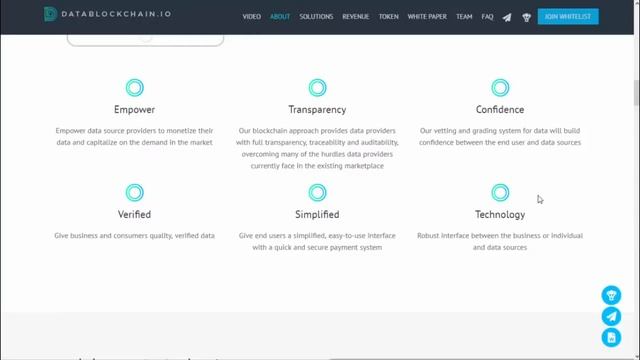This screenshot has width=640, height=360.
Task: Click the 'Our blockchain approach provides' paragraph
Action: (x=317, y=148)
